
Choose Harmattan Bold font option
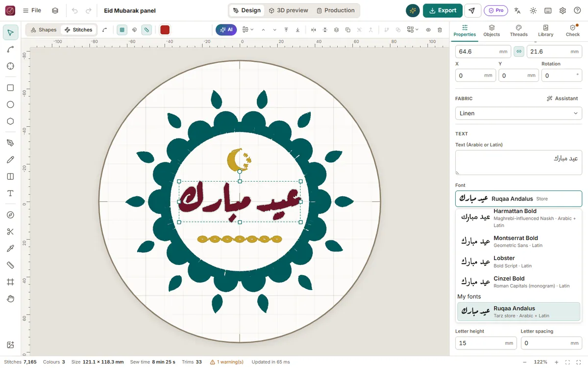[518, 217]
